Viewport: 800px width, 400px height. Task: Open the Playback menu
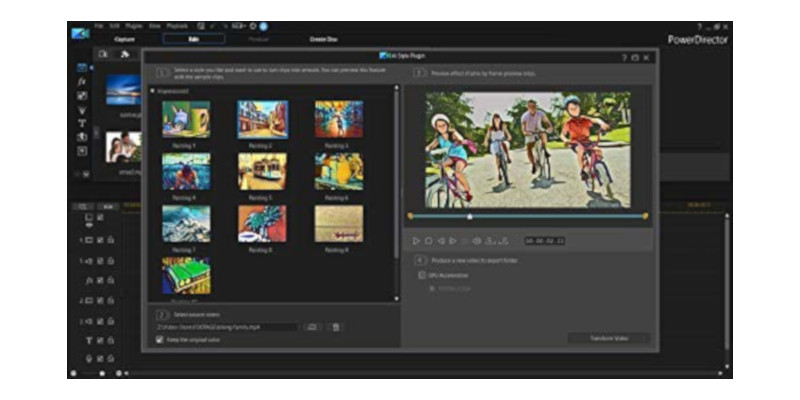pyautogui.click(x=177, y=26)
